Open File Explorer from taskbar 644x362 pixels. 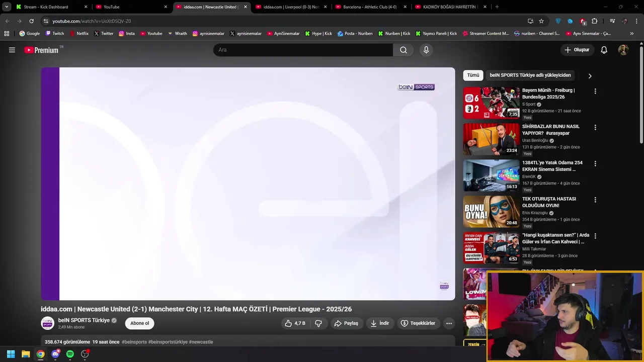pos(26,354)
